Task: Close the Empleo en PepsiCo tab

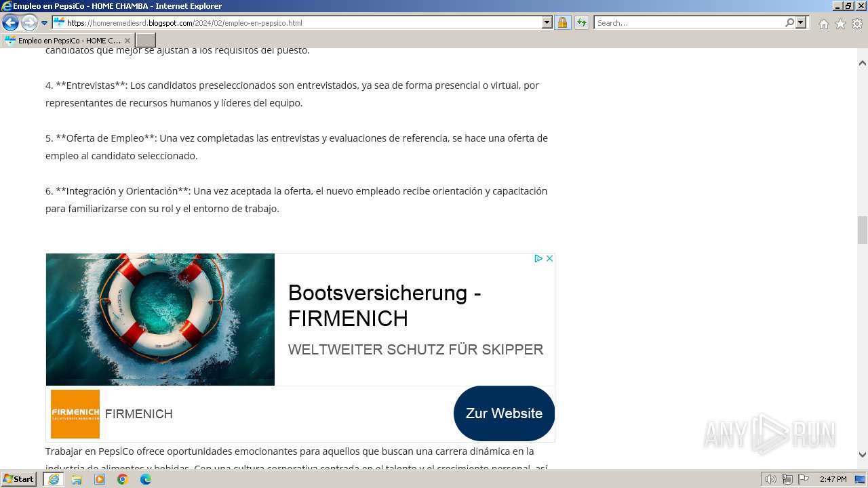Action: click(x=127, y=41)
